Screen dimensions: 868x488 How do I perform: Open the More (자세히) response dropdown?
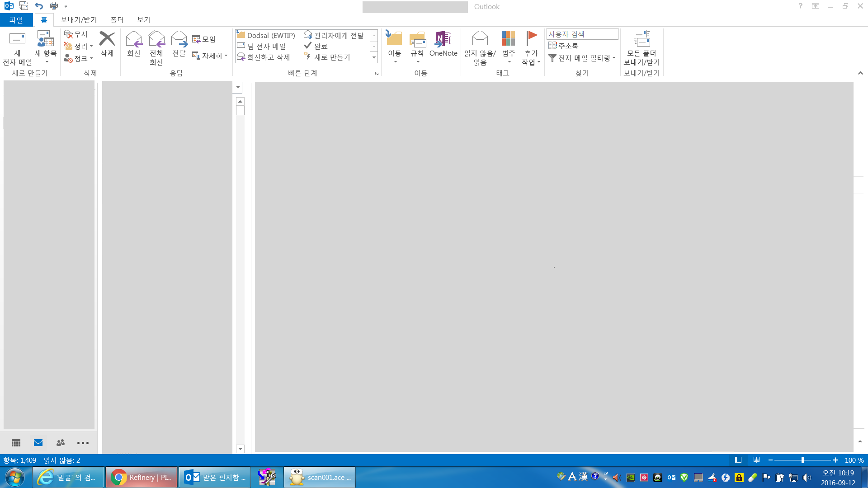(x=210, y=56)
